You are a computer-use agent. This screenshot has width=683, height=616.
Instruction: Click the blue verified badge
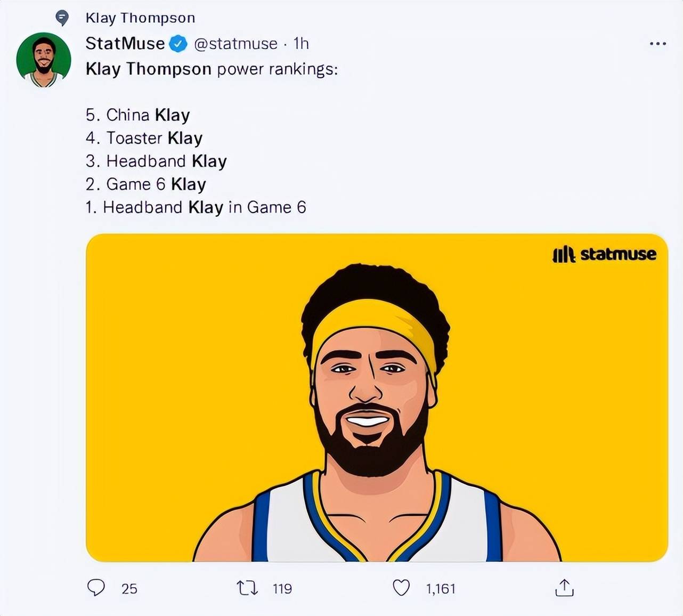coord(178,44)
